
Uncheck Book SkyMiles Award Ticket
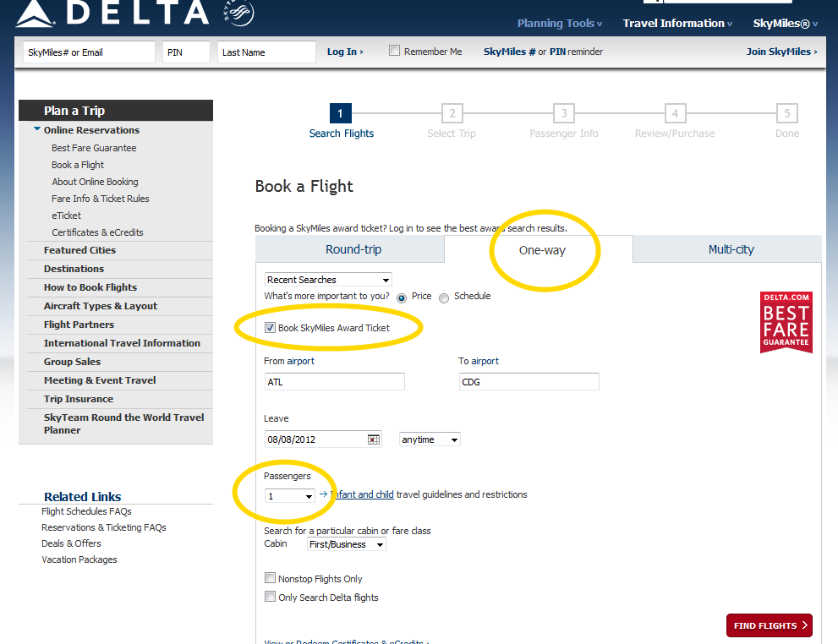tap(271, 328)
